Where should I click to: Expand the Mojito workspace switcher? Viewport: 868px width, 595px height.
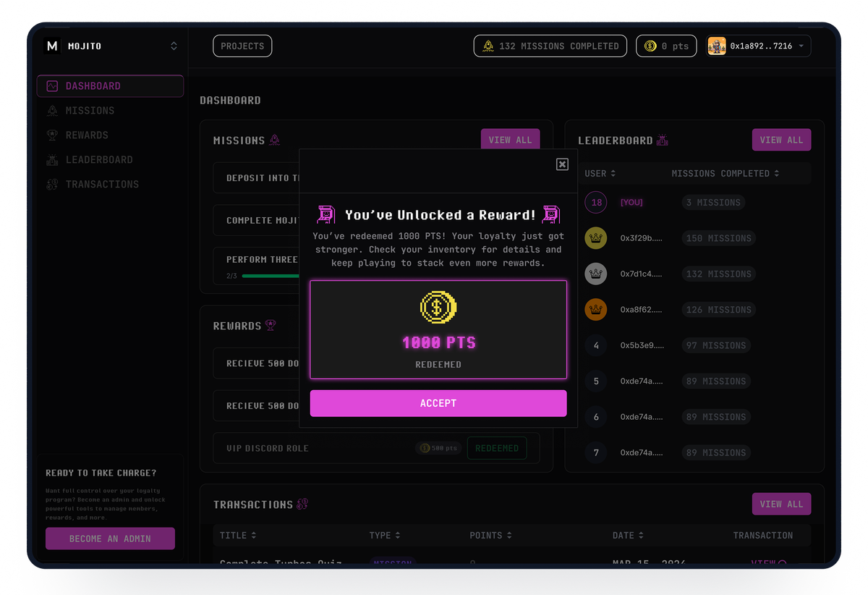(x=174, y=46)
